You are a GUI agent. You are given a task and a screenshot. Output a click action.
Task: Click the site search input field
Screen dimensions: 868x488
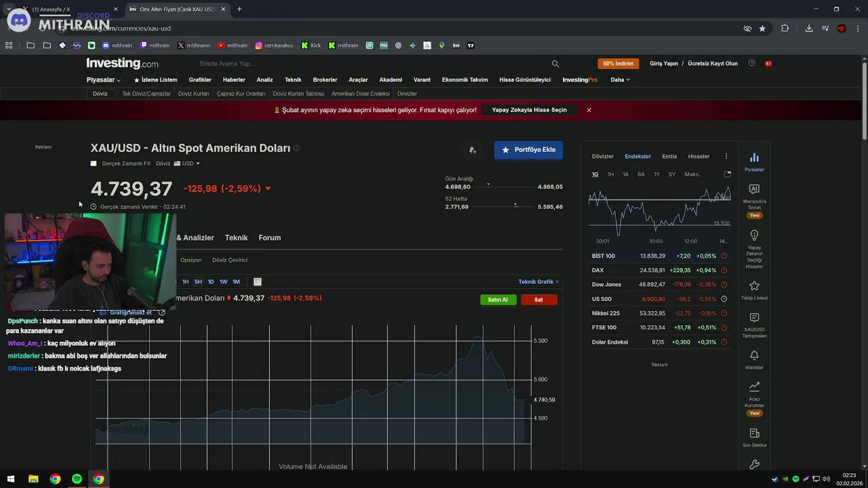pos(372,64)
